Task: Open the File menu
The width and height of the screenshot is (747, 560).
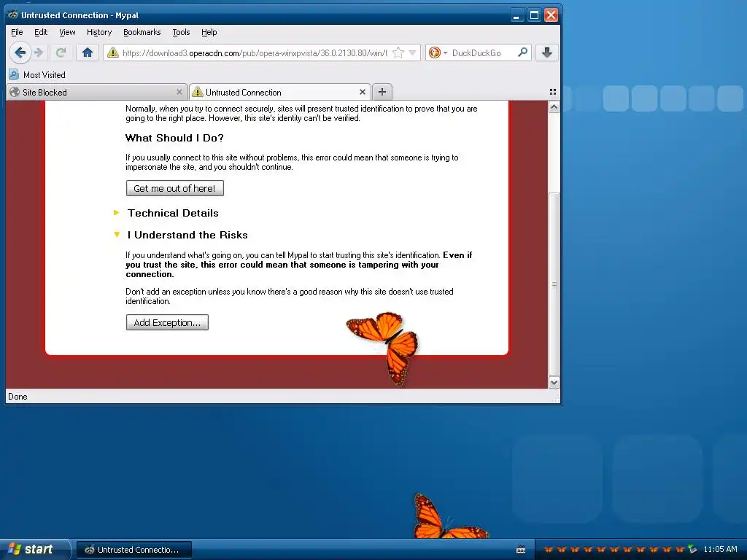Action: tap(17, 32)
